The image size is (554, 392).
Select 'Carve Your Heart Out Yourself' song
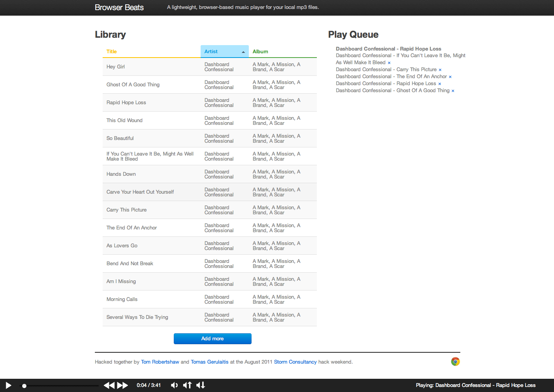(x=140, y=192)
